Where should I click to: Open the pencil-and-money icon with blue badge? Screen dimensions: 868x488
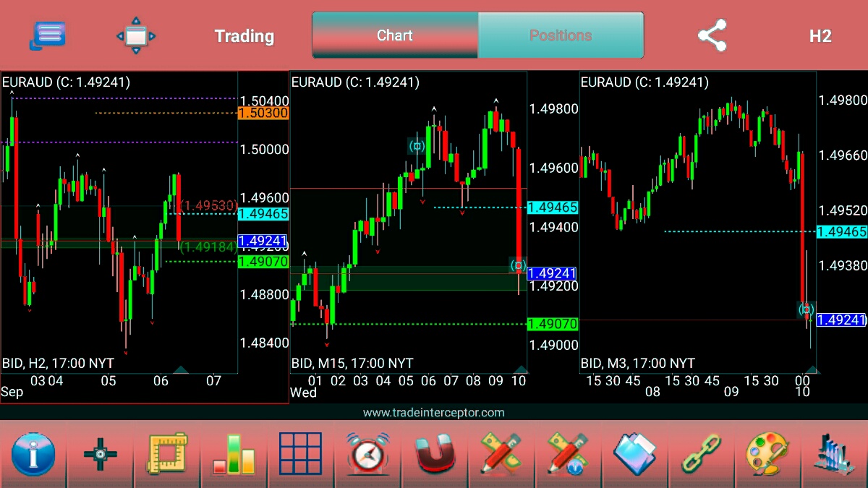point(568,454)
